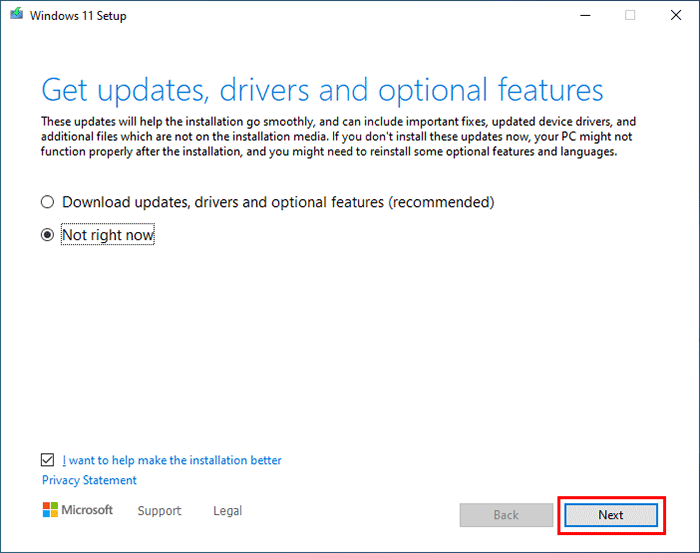
Task: Click the 'Get updates, drivers and optional features' heading
Action: tap(322, 91)
